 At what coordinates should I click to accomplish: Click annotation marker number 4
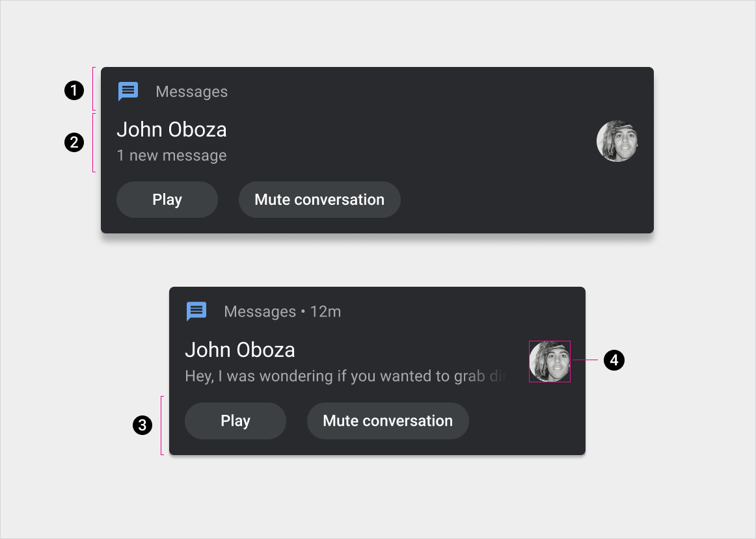pos(614,360)
